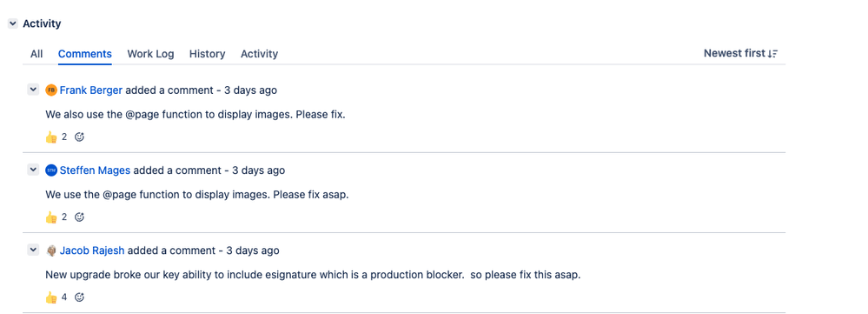The image size is (868, 314).
Task: Switch to the Work Log tab
Action: tap(150, 54)
